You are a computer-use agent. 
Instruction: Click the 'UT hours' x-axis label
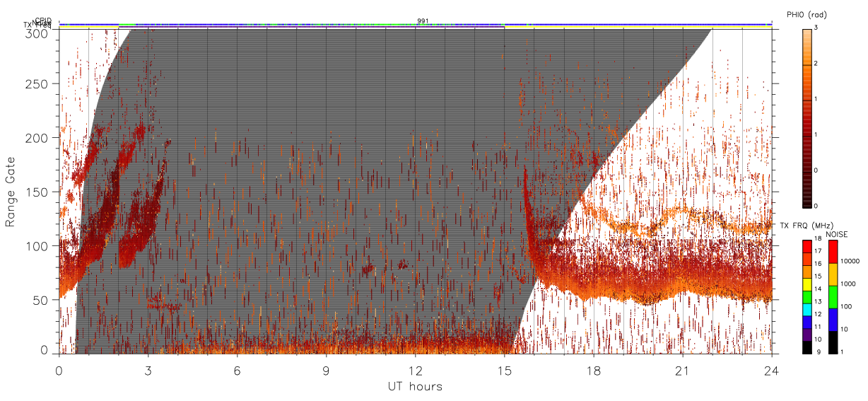point(415,386)
